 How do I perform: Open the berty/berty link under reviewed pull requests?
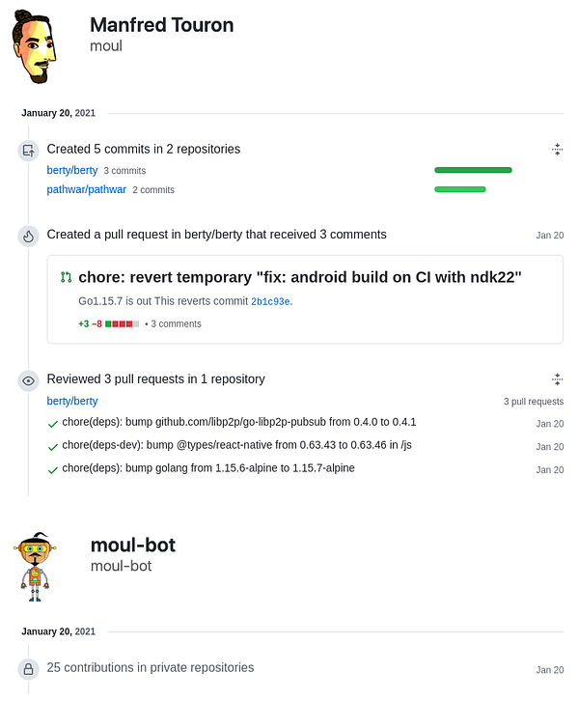tap(72, 401)
